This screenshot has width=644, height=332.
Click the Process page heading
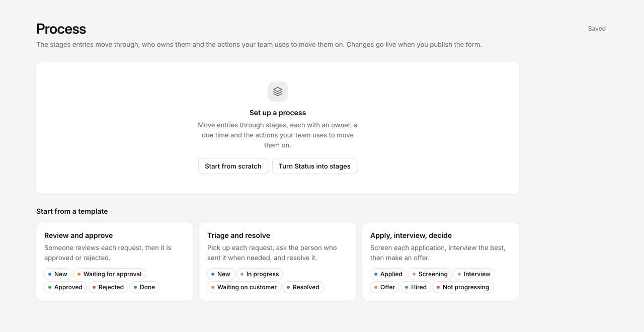pyautogui.click(x=61, y=29)
